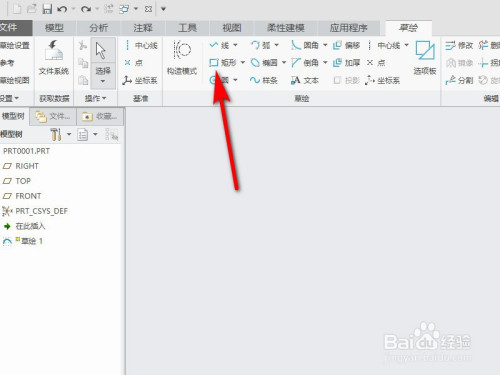Image resolution: width=500 pixels, height=375 pixels.
Task: Open the customize quick access toolbar dropdown
Action: point(163,9)
